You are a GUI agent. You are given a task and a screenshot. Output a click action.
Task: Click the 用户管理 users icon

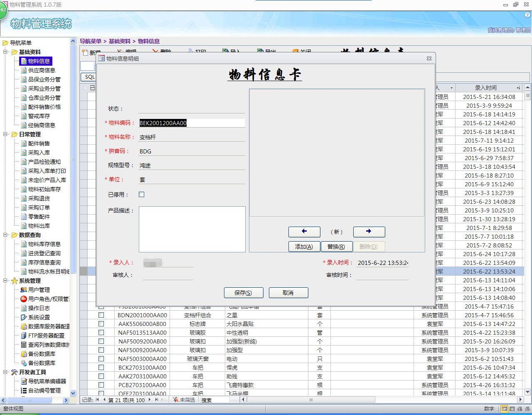pos(24,290)
